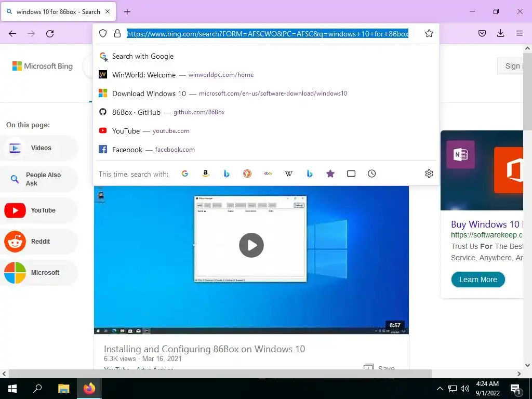
Task: Open 'Installing and Configuring 86Box on Windows 10' link
Action: [204, 349]
